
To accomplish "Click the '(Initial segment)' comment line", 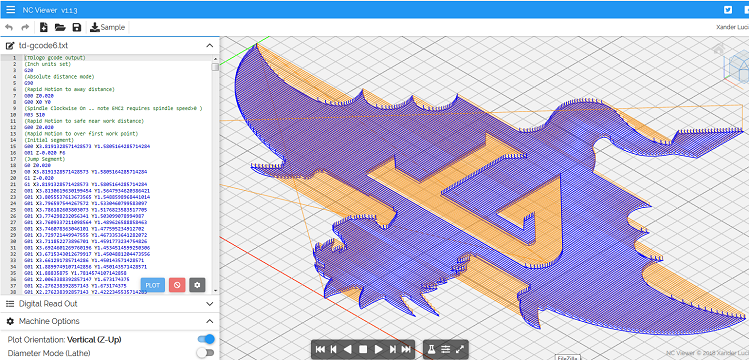I will click(x=49, y=140).
